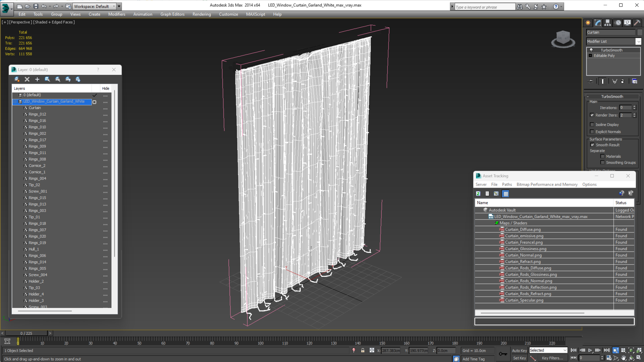Click table view icon in Asset Tracking toolbar
Screen dimensions: 644x362
(x=506, y=194)
